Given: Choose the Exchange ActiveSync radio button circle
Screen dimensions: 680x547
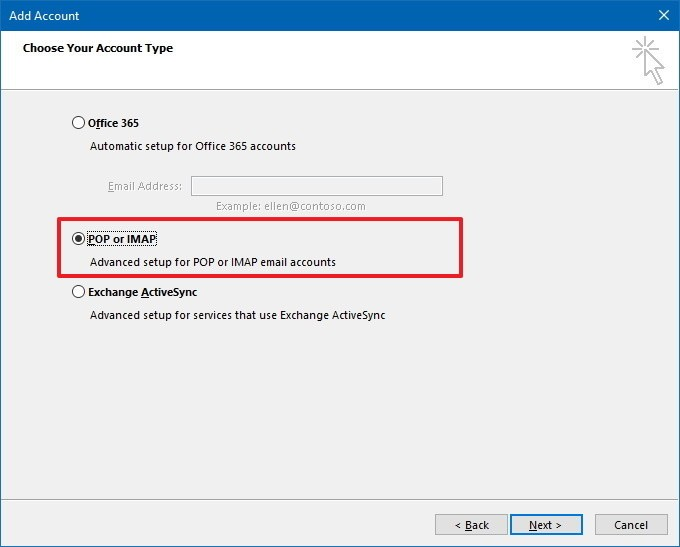Looking at the screenshot, I should click(x=78, y=292).
